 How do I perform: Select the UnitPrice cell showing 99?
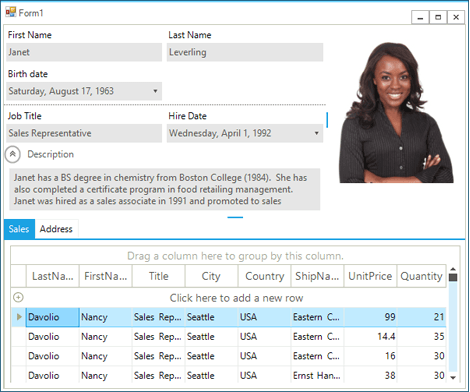tap(370, 317)
